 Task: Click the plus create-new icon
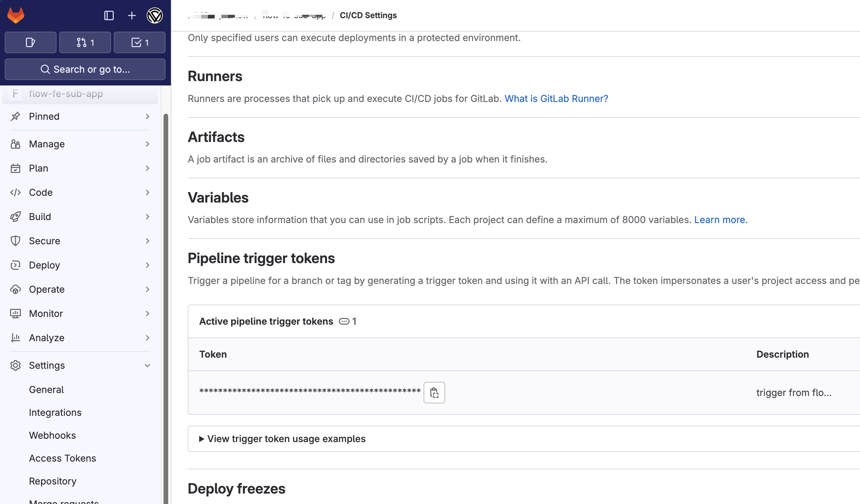pos(132,15)
